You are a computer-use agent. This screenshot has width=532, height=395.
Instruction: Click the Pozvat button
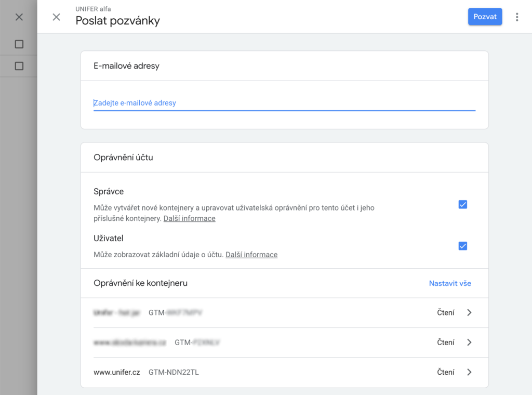(485, 17)
